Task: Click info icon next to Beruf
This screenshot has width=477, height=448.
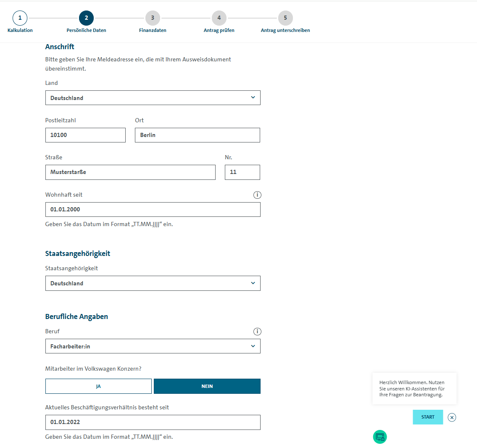Action: [257, 332]
